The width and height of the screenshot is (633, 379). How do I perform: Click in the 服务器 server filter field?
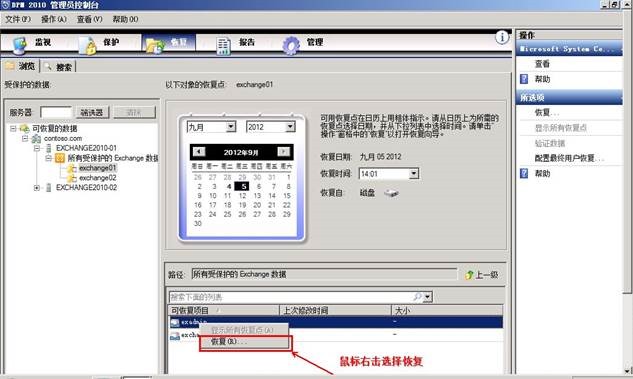click(x=56, y=112)
